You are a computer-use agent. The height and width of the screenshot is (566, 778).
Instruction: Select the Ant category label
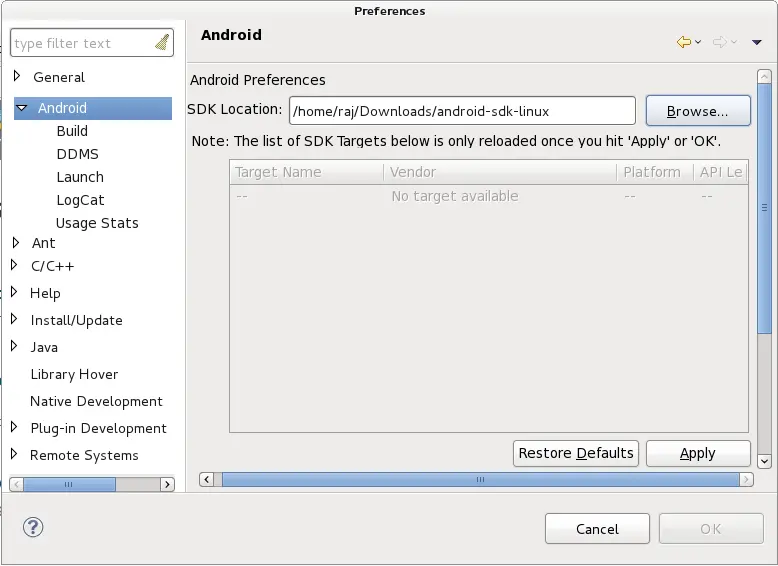tap(44, 243)
